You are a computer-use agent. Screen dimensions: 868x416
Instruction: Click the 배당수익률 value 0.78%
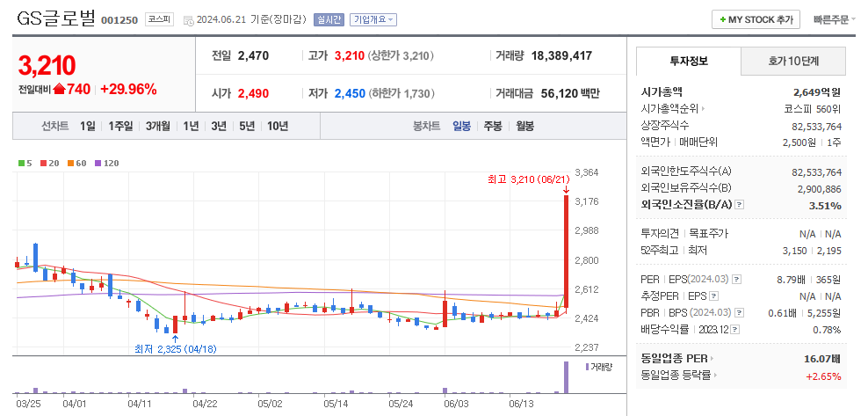tap(828, 330)
